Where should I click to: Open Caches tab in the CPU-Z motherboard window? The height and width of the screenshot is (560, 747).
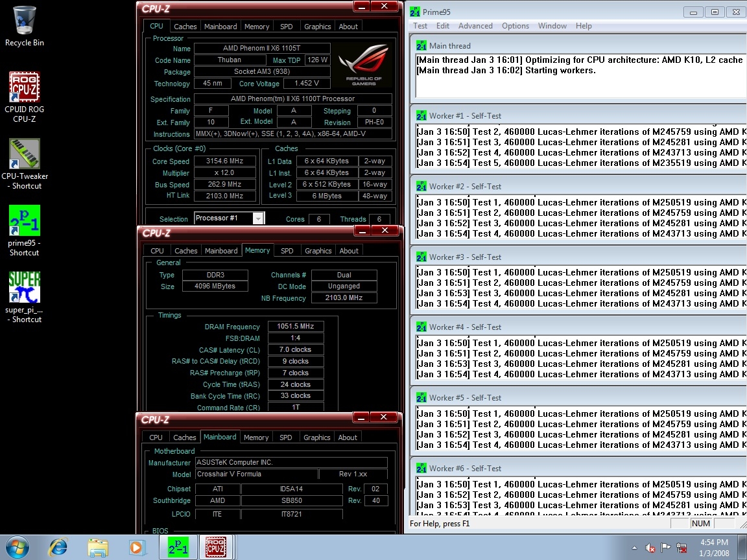184,437
